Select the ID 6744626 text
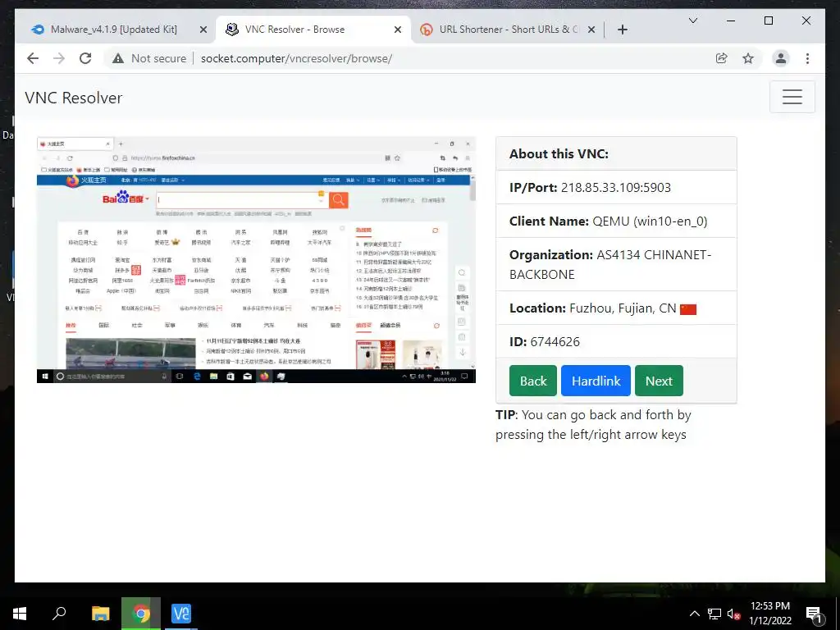This screenshot has height=630, width=840. tap(555, 342)
